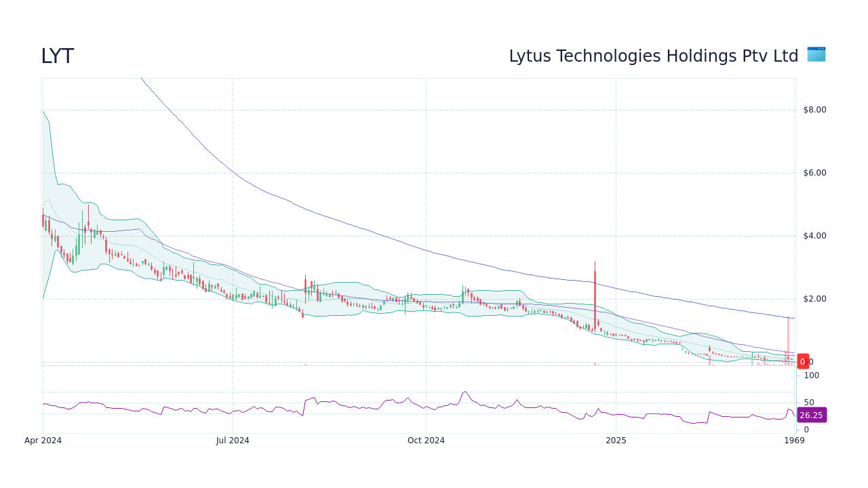This screenshot has width=868, height=488.
Task: Select the LYT ticker symbol heading
Action: [57, 57]
